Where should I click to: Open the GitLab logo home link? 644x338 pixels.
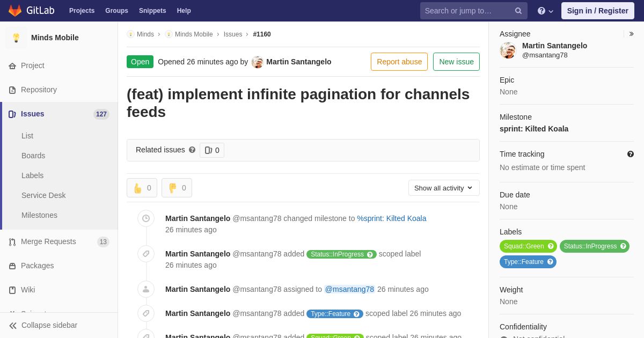click(31, 11)
